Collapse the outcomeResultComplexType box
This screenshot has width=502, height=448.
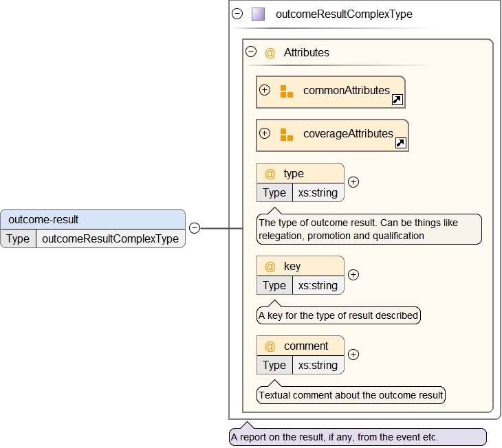tap(237, 14)
